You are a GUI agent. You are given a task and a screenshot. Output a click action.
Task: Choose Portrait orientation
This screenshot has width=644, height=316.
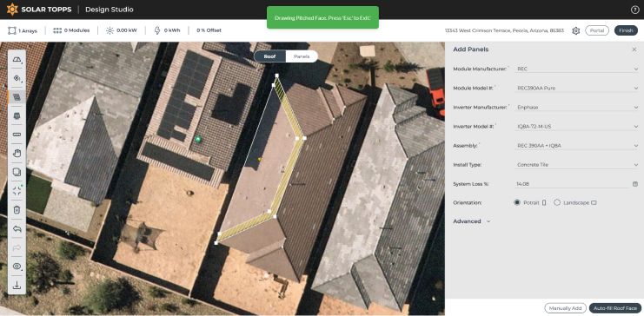coord(517,202)
